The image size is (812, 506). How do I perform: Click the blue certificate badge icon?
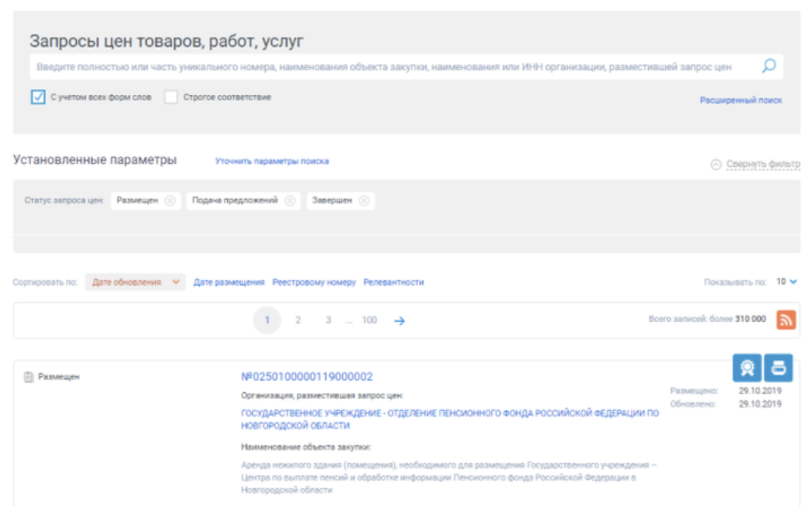[747, 367]
